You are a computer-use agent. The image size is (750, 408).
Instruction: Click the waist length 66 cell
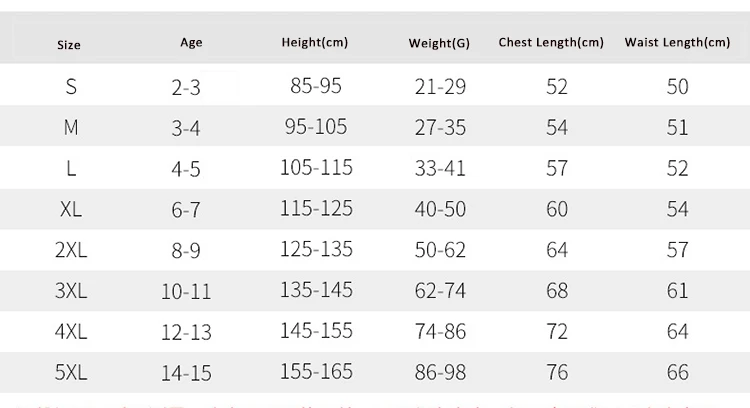tap(678, 373)
